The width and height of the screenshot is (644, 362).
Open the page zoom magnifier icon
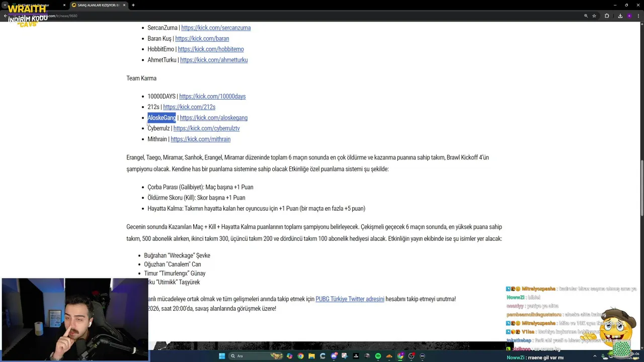point(586,16)
